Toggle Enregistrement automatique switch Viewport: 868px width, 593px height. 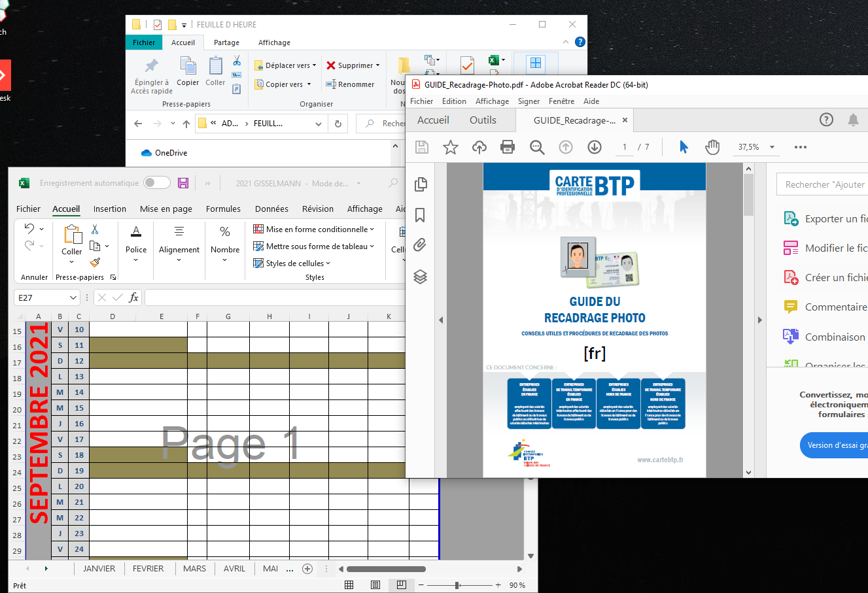pyautogui.click(x=157, y=183)
